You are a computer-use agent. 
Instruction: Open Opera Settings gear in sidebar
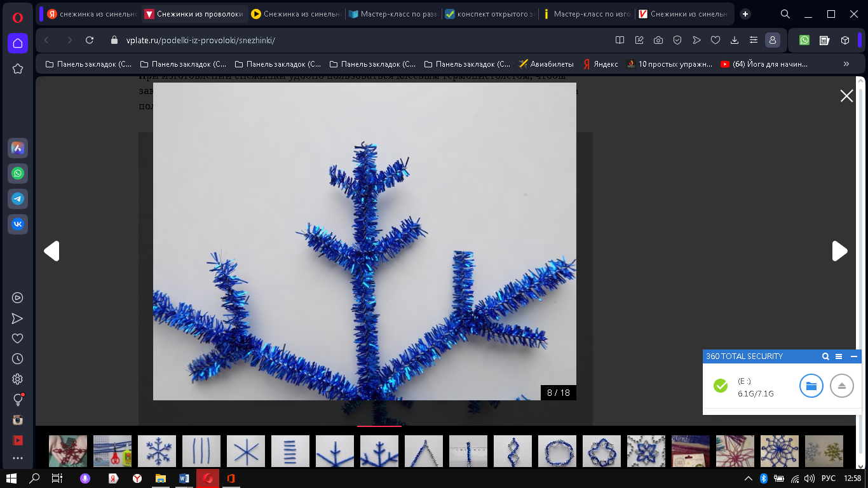(18, 379)
